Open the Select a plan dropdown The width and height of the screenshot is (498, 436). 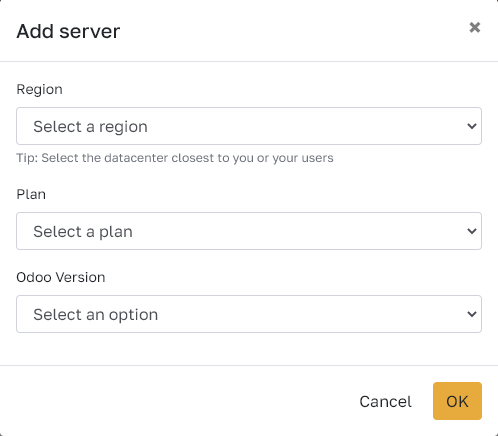tap(249, 231)
